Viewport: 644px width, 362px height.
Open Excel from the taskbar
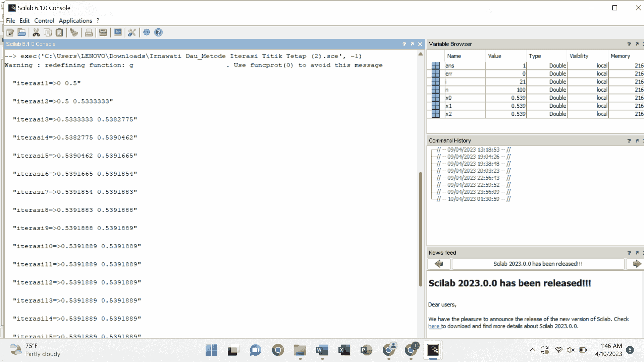click(344, 350)
